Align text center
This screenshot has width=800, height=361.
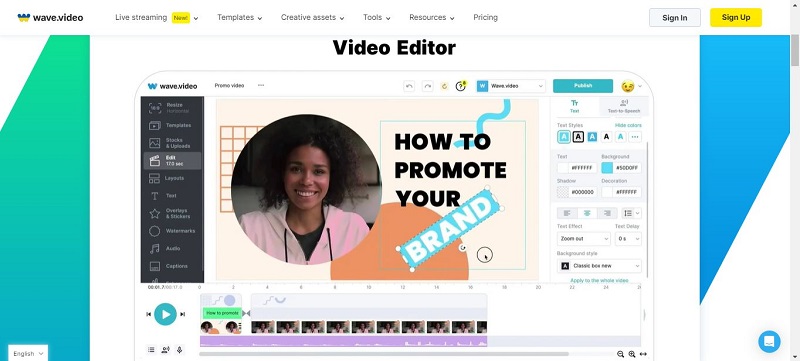pos(587,213)
